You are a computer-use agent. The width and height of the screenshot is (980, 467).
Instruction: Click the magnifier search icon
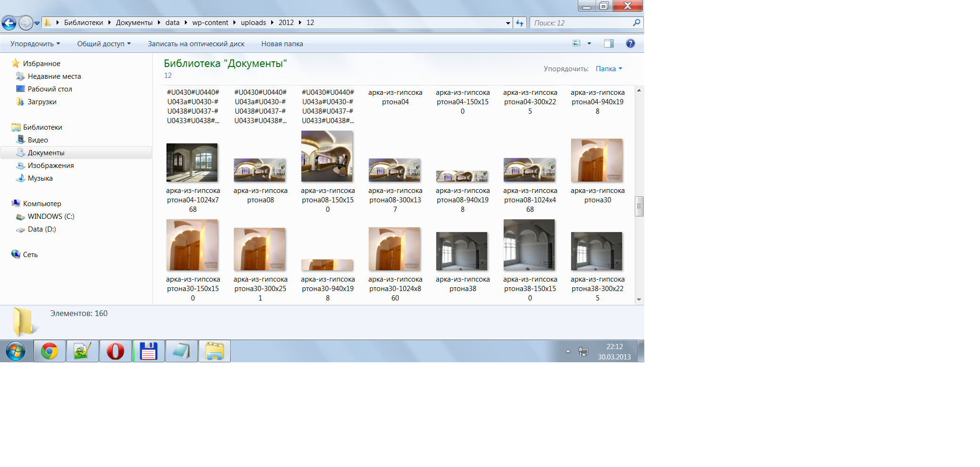tap(637, 22)
